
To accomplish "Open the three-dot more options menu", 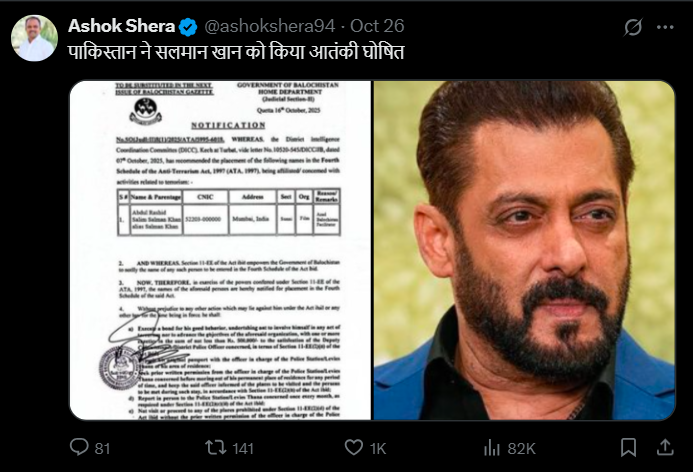I will tap(665, 27).
